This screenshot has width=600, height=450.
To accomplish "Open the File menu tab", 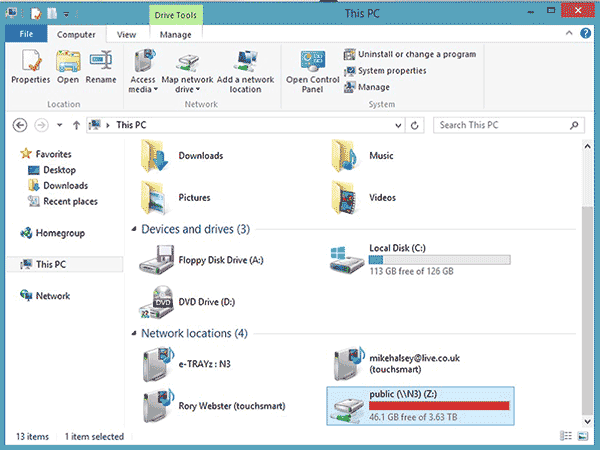I will 26,34.
